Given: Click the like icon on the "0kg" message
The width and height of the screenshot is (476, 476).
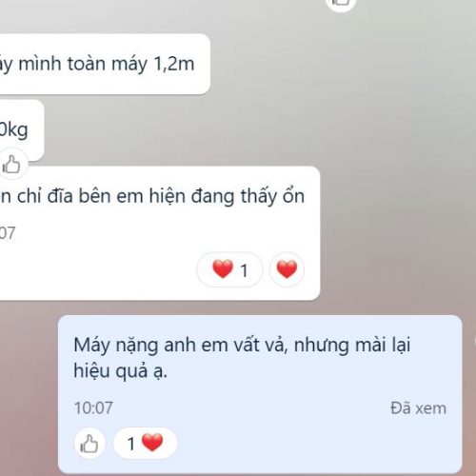Looking at the screenshot, I should 11,164.
